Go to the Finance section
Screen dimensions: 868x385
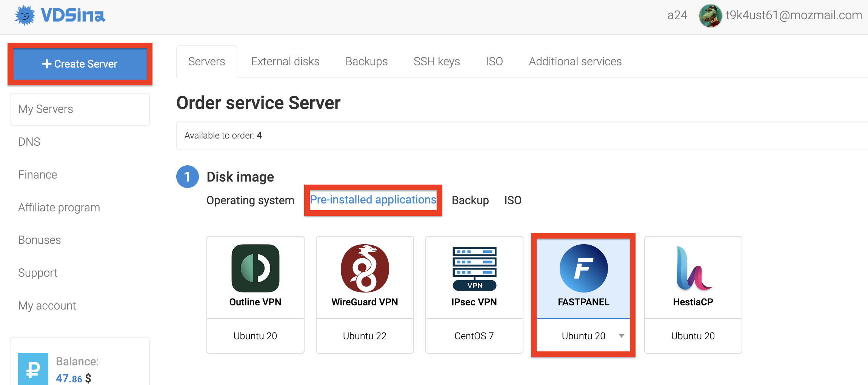38,175
